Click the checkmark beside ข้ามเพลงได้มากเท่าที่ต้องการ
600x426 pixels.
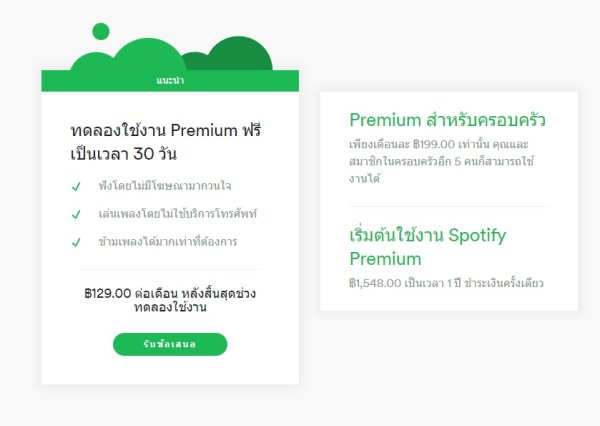(76, 242)
